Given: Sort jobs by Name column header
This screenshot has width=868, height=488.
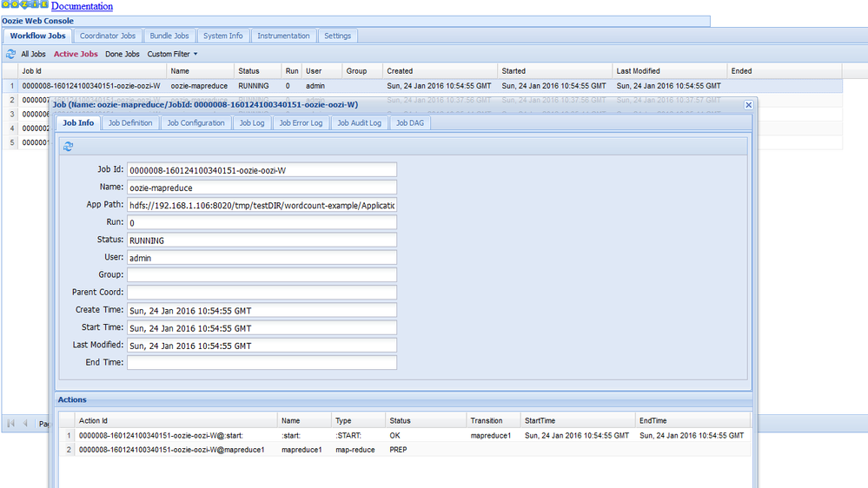Looking at the screenshot, I should click(x=200, y=71).
